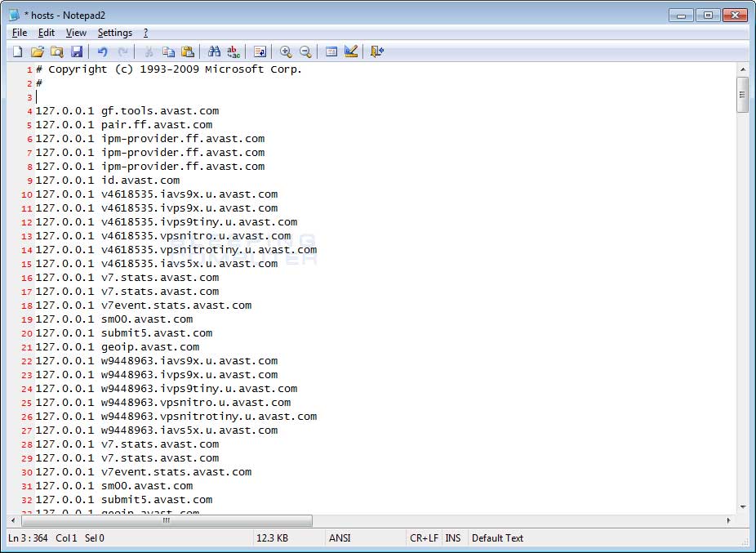Click the Ln 3 : 364 status field
The height and width of the screenshot is (553, 756).
[28, 538]
